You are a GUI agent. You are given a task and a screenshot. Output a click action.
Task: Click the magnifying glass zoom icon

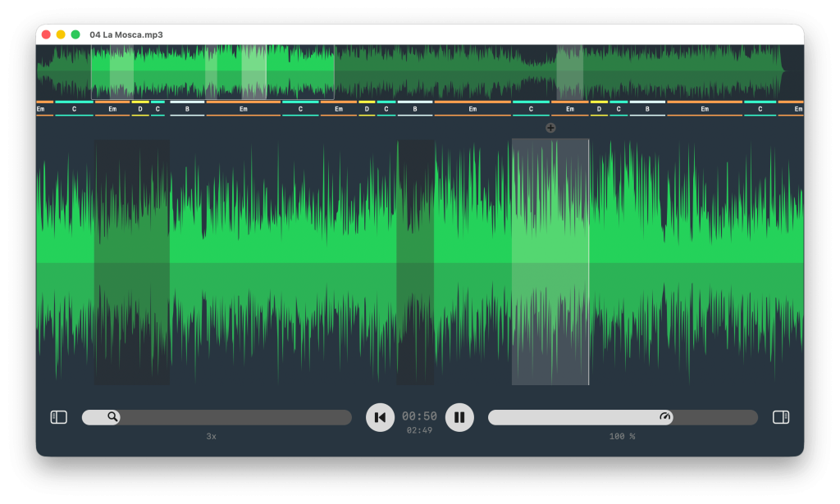[x=112, y=416]
